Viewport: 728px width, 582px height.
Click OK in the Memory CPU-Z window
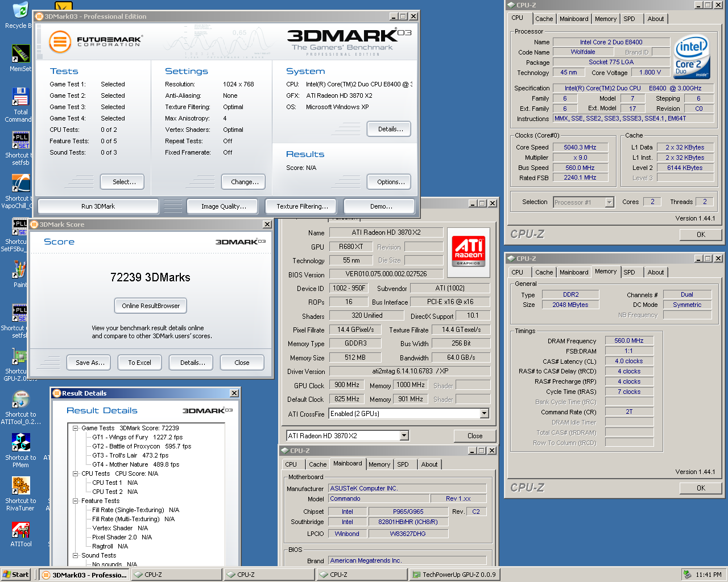click(701, 488)
